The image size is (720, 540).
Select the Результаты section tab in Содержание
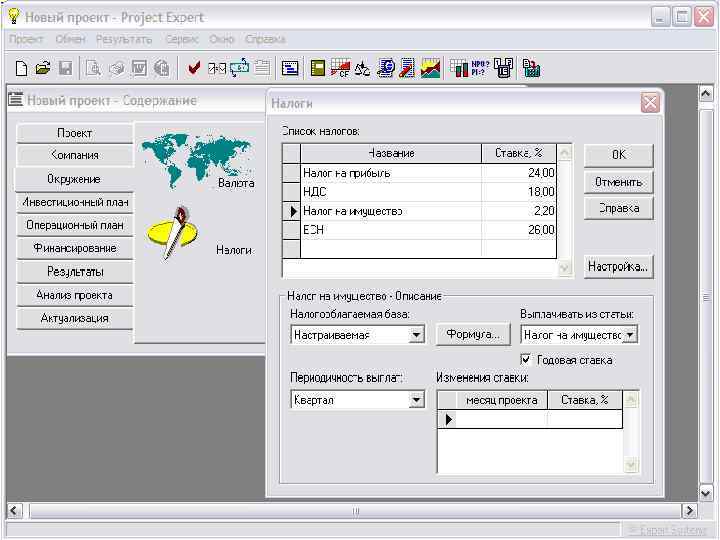tap(74, 272)
